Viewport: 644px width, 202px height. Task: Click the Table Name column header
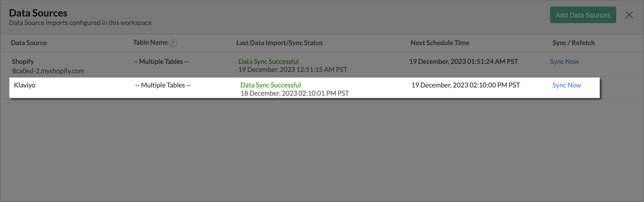point(150,42)
